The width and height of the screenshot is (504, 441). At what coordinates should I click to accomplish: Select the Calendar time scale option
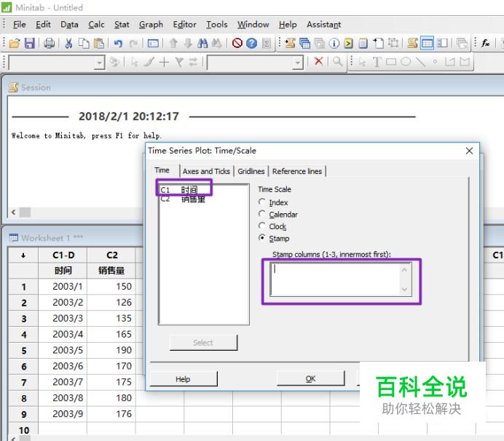(x=262, y=214)
